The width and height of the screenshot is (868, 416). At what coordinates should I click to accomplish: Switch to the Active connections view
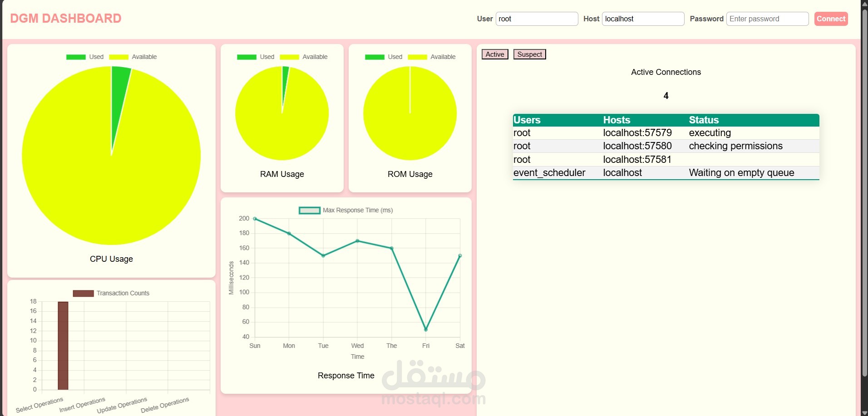[495, 54]
